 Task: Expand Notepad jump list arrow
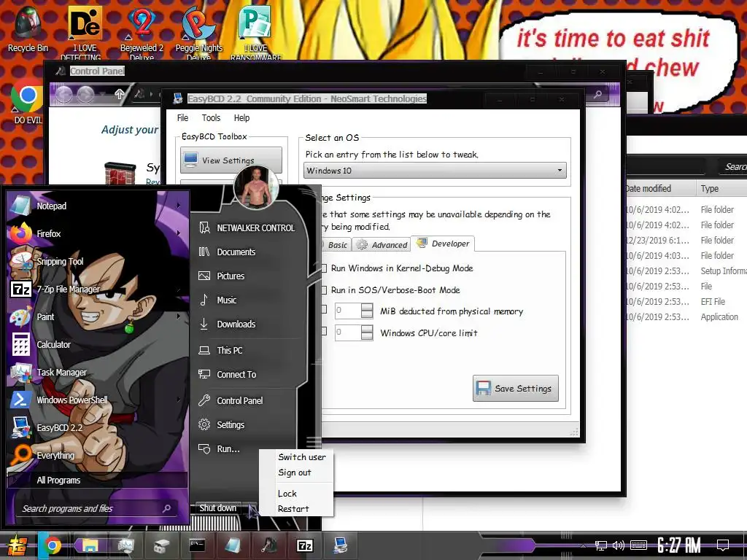pos(179,206)
